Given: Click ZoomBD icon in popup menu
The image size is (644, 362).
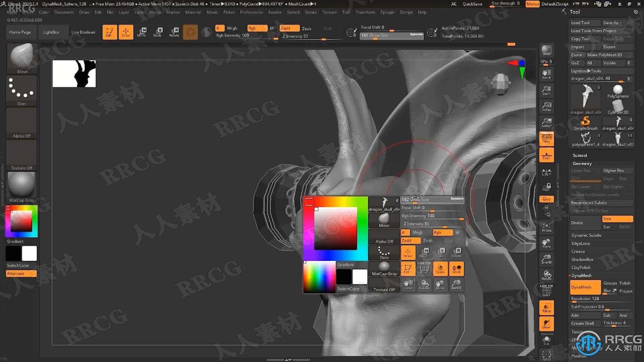Looking at the screenshot, I should point(456,285).
